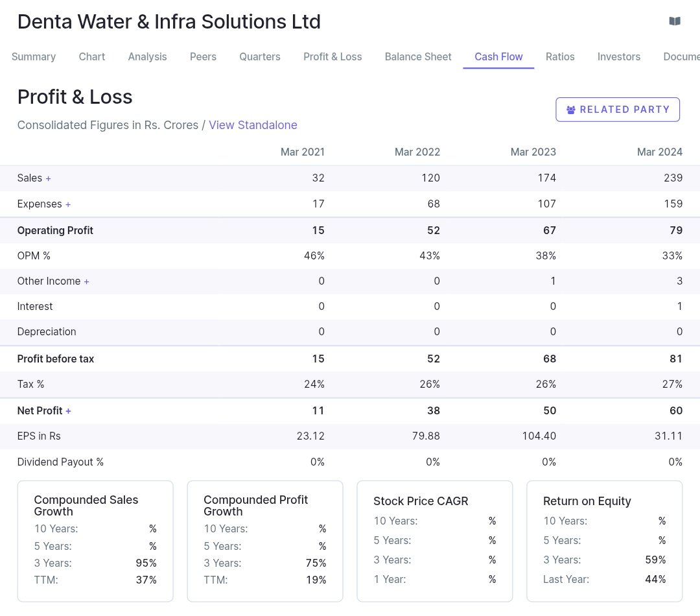This screenshot has width=700, height=616.
Task: Click the Compounded Sales Growth heading
Action: [x=86, y=506]
